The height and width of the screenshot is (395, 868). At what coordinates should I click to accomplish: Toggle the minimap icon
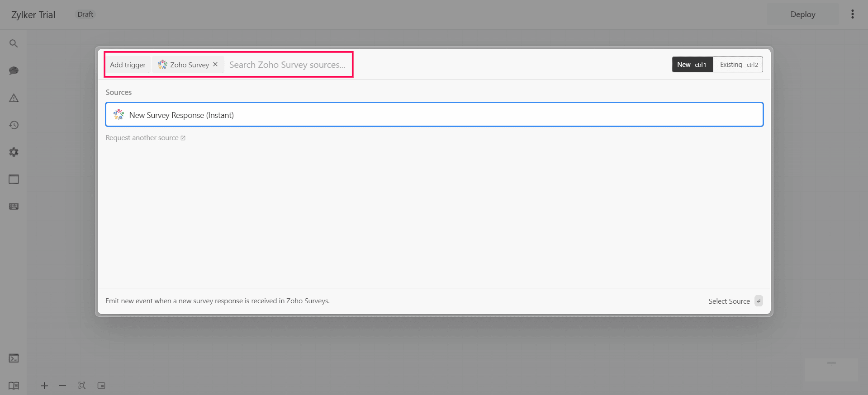click(x=101, y=386)
